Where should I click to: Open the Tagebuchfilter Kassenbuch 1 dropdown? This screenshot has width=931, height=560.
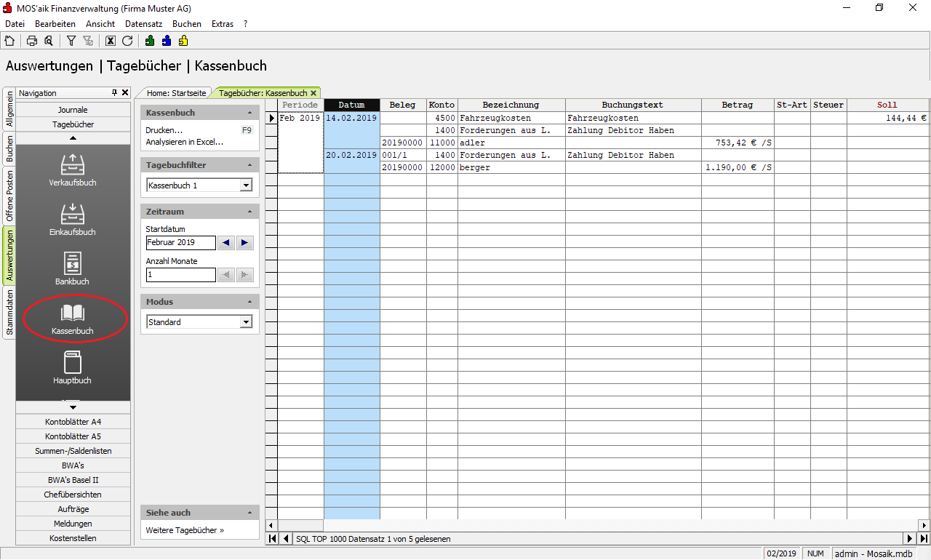tap(246, 185)
